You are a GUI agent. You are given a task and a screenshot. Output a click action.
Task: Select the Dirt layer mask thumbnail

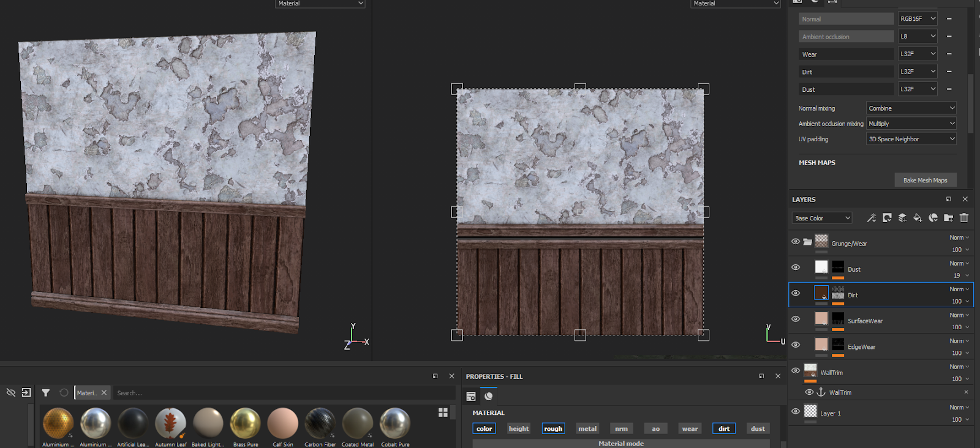(x=838, y=293)
